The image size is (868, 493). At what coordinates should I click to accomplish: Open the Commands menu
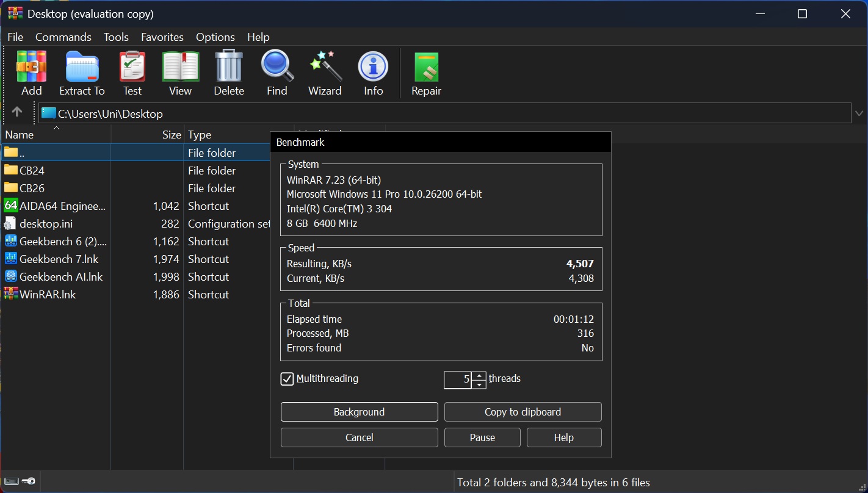coord(63,37)
